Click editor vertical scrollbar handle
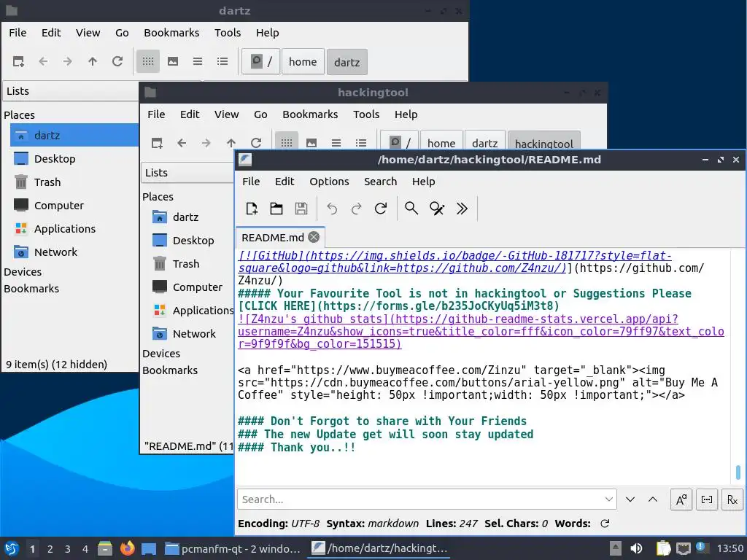Viewport: 747px width, 560px height. coord(738,472)
